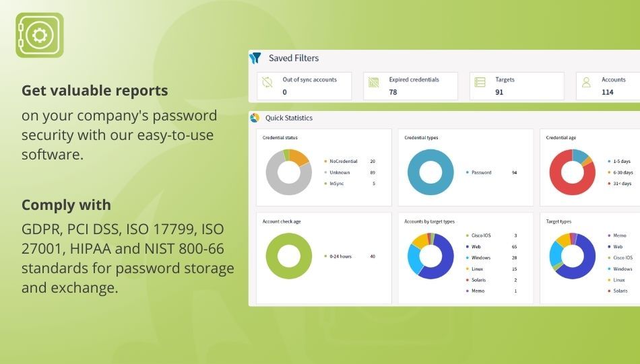Viewport: 640px width, 364px height.
Task: Click the Credential status donut chart
Action: click(289, 172)
